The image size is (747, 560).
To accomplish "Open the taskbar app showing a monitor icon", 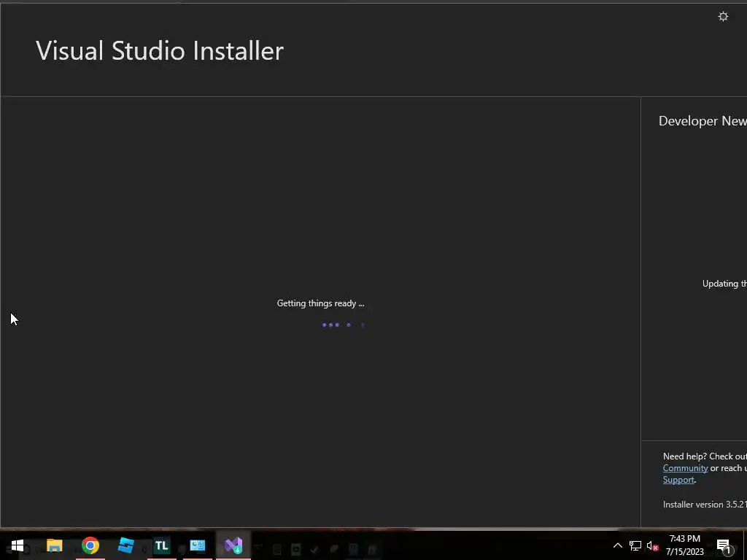I will pos(197,545).
